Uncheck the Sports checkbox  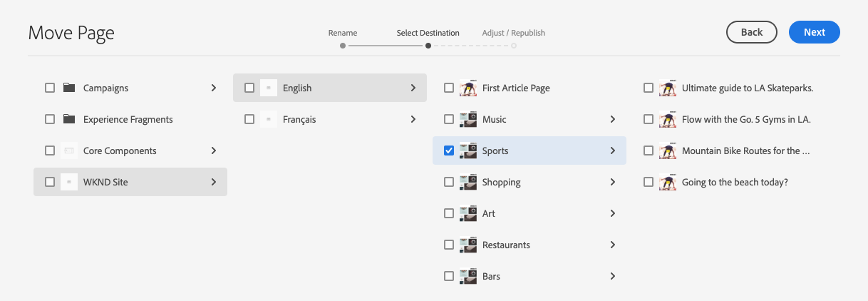(x=449, y=151)
